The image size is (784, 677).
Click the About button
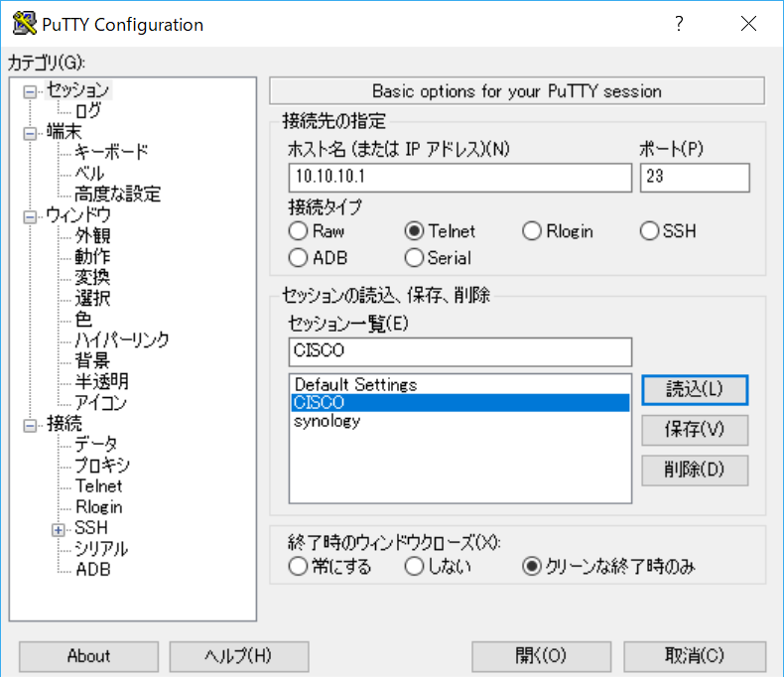point(88,656)
